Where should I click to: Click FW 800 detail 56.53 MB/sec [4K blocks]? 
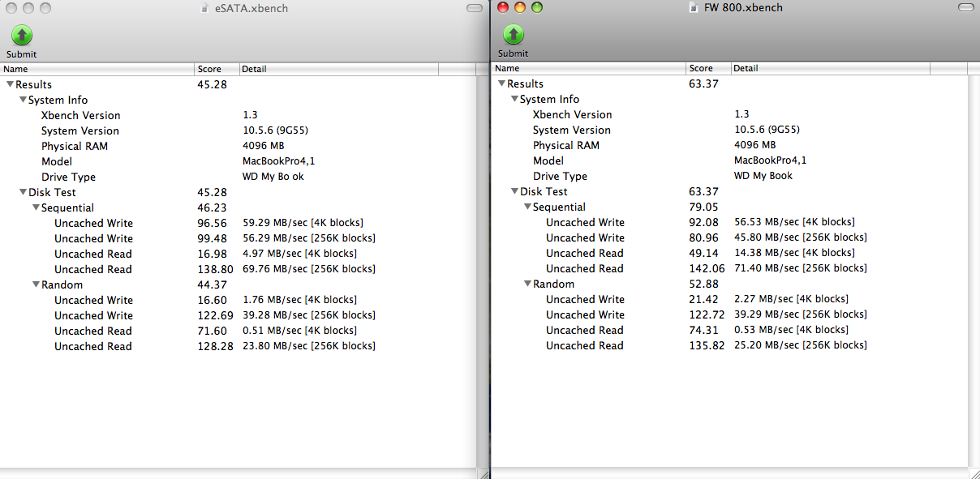[794, 222]
